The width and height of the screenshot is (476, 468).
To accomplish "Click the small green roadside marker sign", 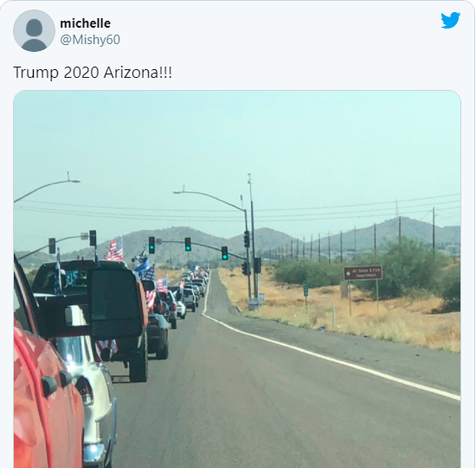I will pyautogui.click(x=306, y=289).
